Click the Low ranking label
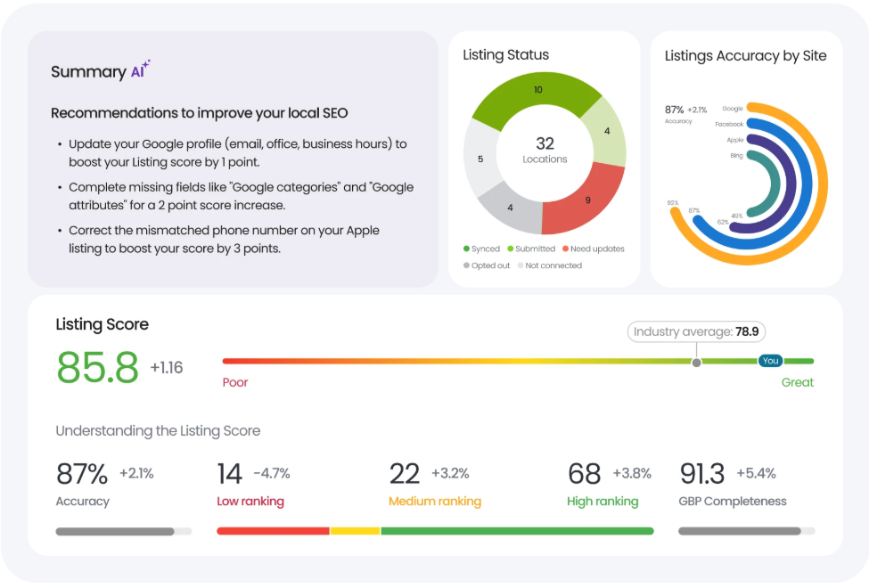Image resolution: width=869 pixels, height=588 pixels. (250, 501)
